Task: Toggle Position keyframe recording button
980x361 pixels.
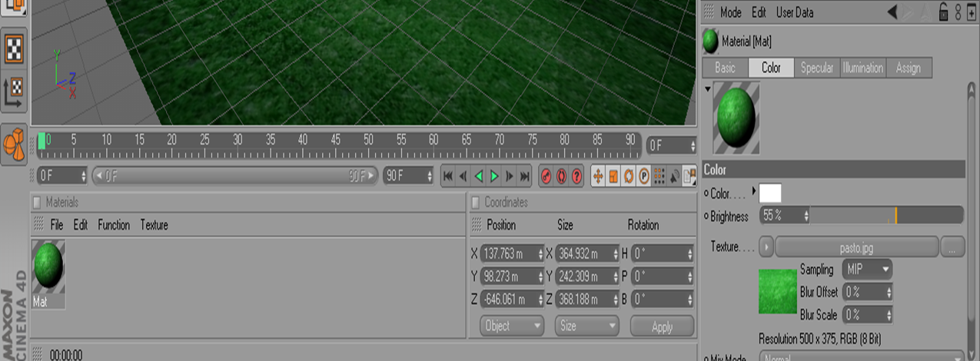Action: pyautogui.click(x=598, y=176)
